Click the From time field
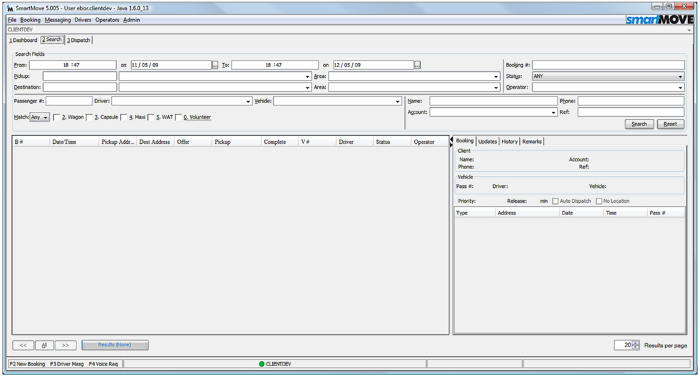Viewport: 700px width, 377px height. [x=72, y=65]
